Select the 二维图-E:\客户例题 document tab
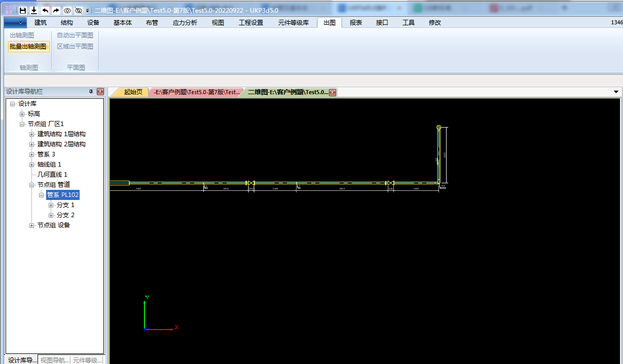623x364 pixels. [288, 92]
